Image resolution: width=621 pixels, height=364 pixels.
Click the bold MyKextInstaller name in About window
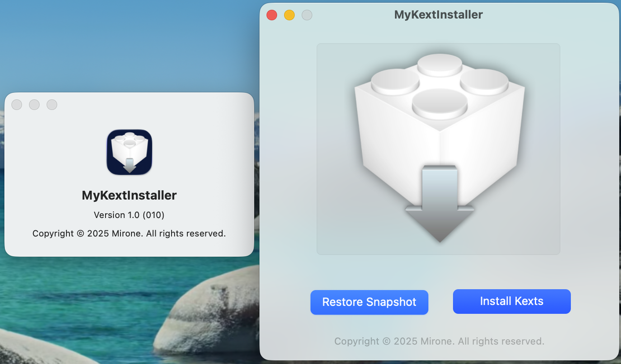tap(130, 195)
